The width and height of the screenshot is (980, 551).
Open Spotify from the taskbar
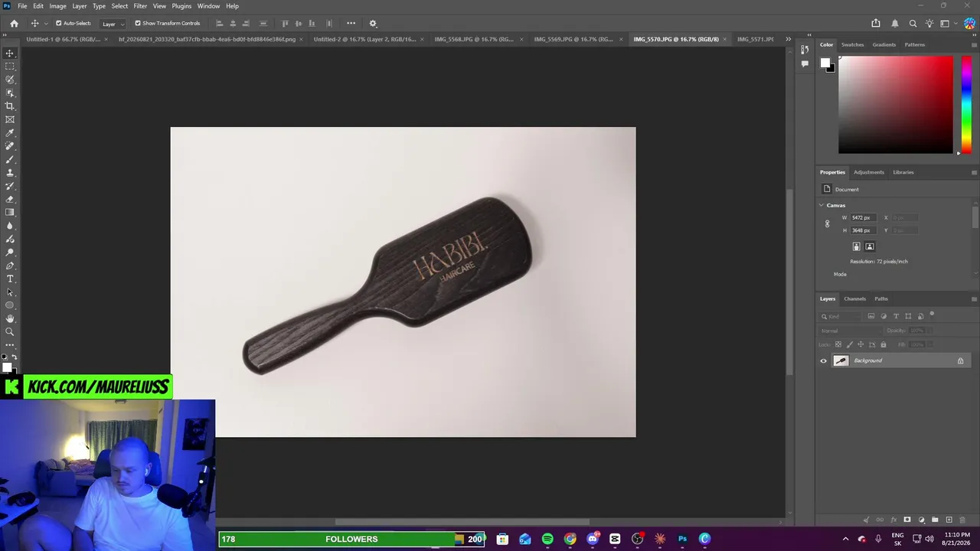(547, 539)
